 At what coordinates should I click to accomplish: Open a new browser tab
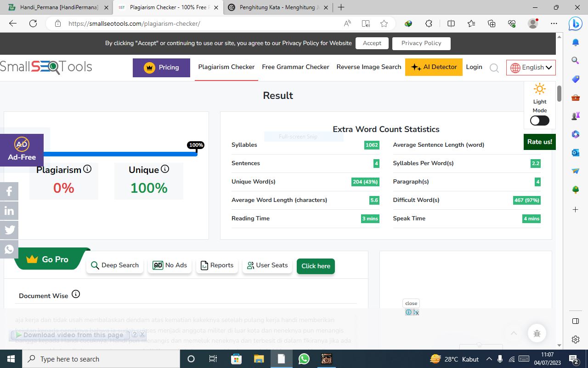pyautogui.click(x=341, y=7)
